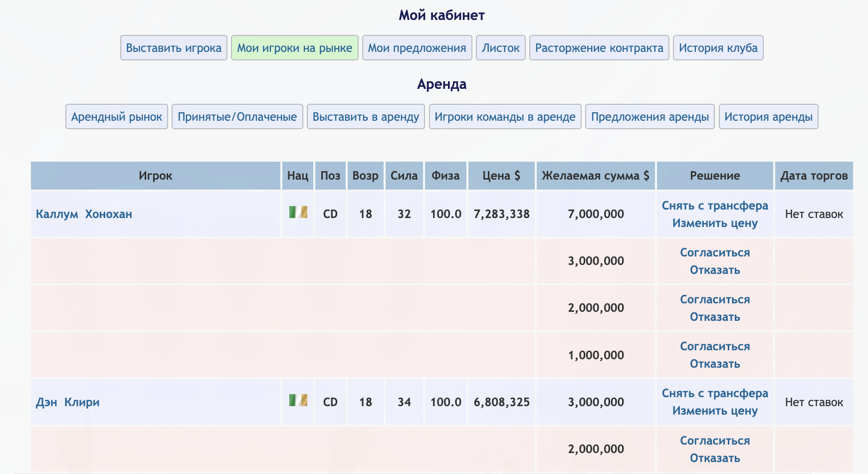Open Расторжение контракта page
This screenshot has height=474, width=868.
tap(599, 48)
